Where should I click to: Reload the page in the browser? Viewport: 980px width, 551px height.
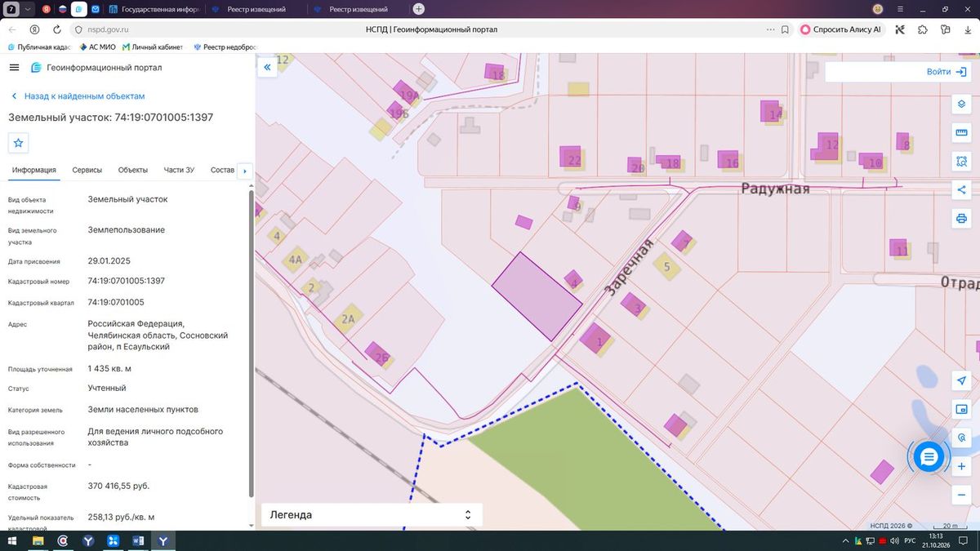coord(57,29)
